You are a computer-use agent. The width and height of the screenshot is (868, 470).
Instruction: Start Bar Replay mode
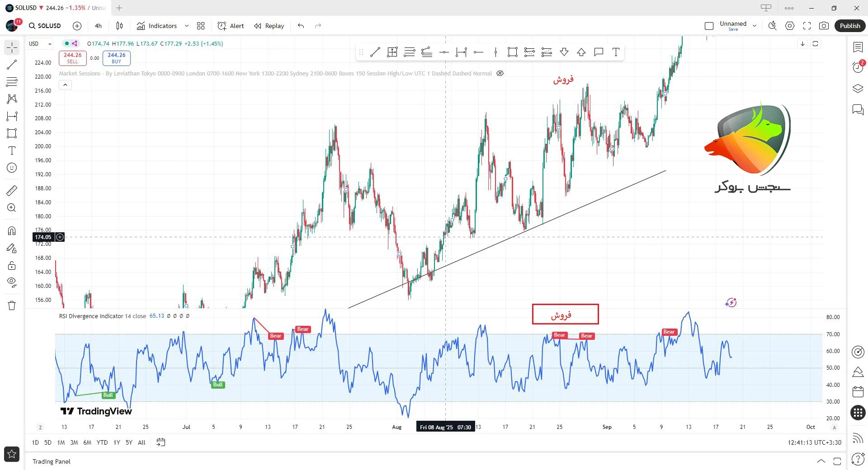269,26
